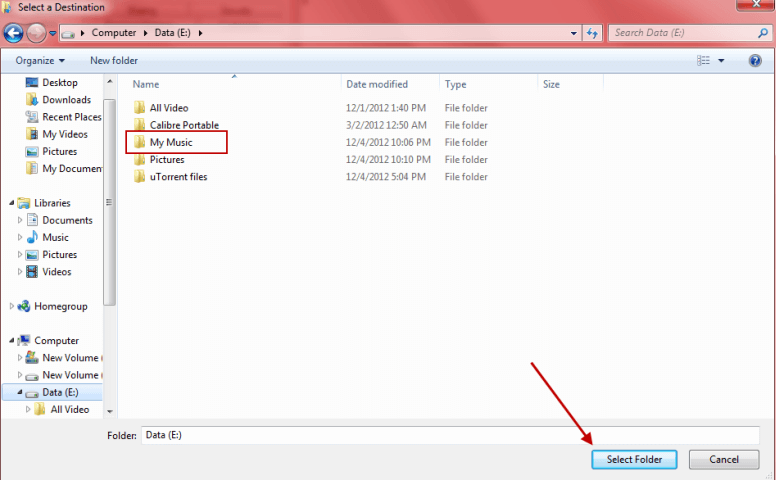The image size is (776, 480).
Task: Sort by the Date modified column header
Action: [x=377, y=84]
